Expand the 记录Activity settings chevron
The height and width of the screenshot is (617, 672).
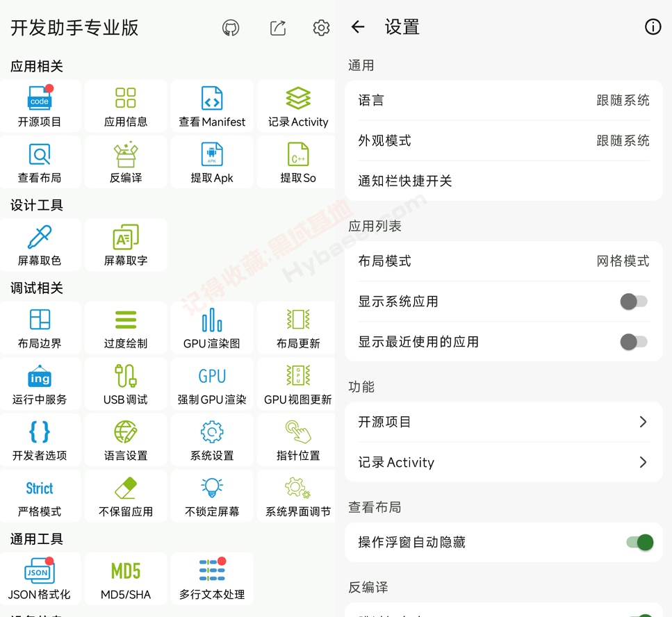coord(643,462)
